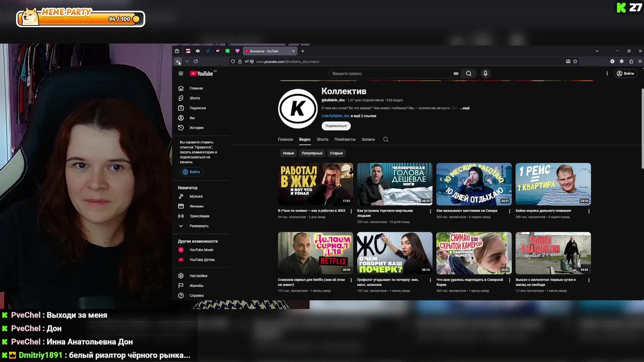Open the browser extensions puzzle icon
The width and height of the screenshot is (644, 362).
click(x=631, y=61)
